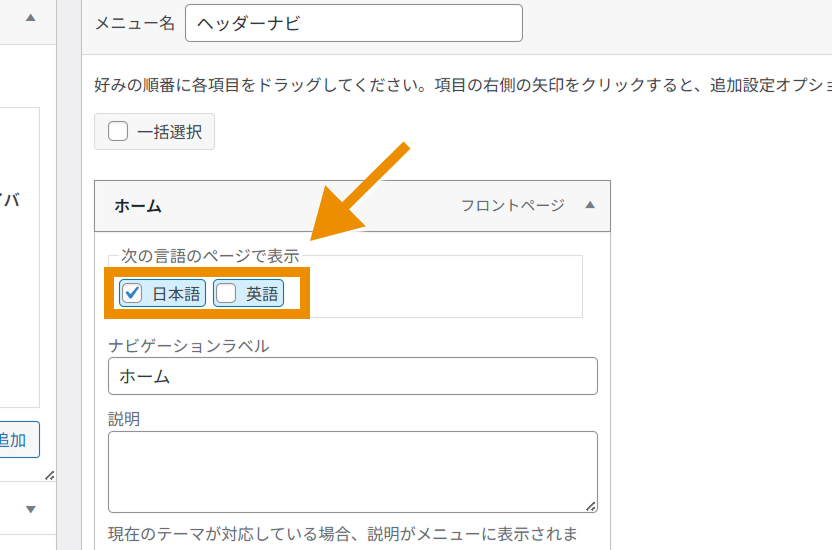This screenshot has width=832, height=550.
Task: Focus the ナビゲーションラベル input containing ホーム
Action: (x=352, y=376)
